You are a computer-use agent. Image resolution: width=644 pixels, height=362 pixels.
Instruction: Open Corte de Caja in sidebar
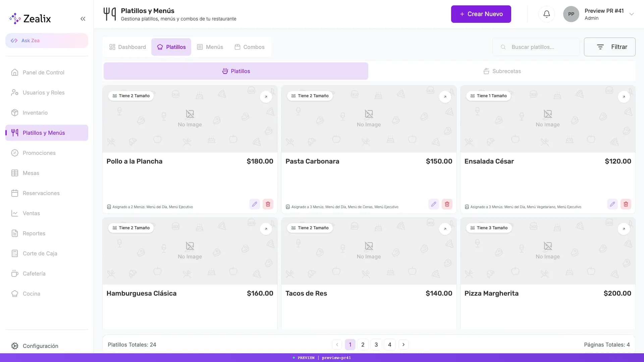pyautogui.click(x=47, y=253)
